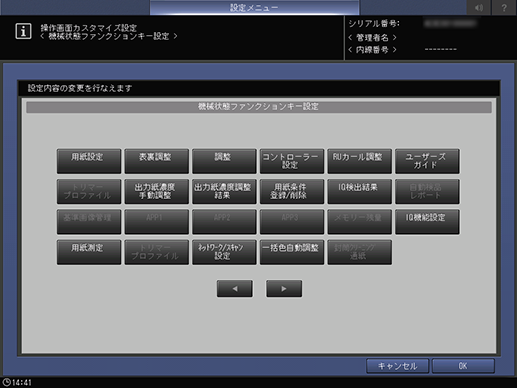
Task: Select the 用紙設定 function key
Action: (89, 161)
